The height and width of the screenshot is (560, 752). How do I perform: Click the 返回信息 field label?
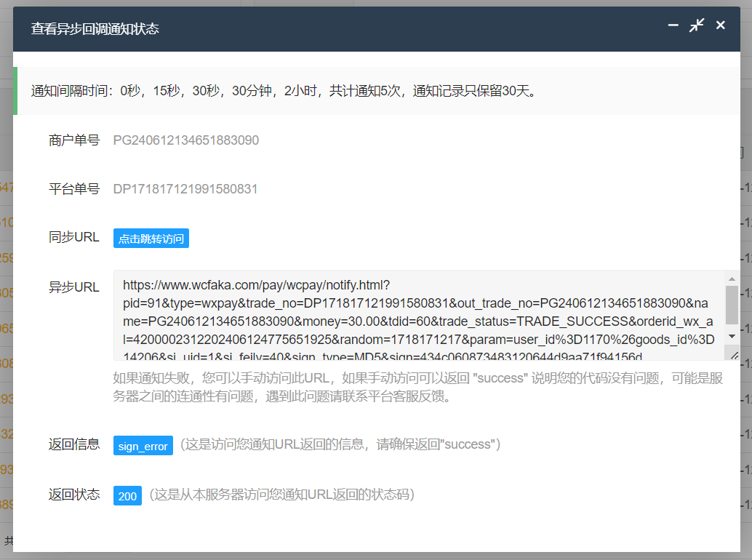tap(73, 444)
